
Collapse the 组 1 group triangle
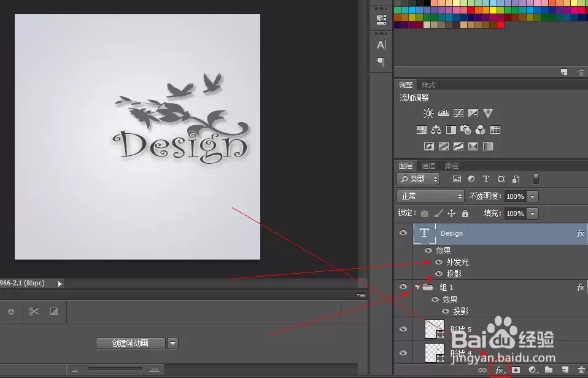point(417,287)
